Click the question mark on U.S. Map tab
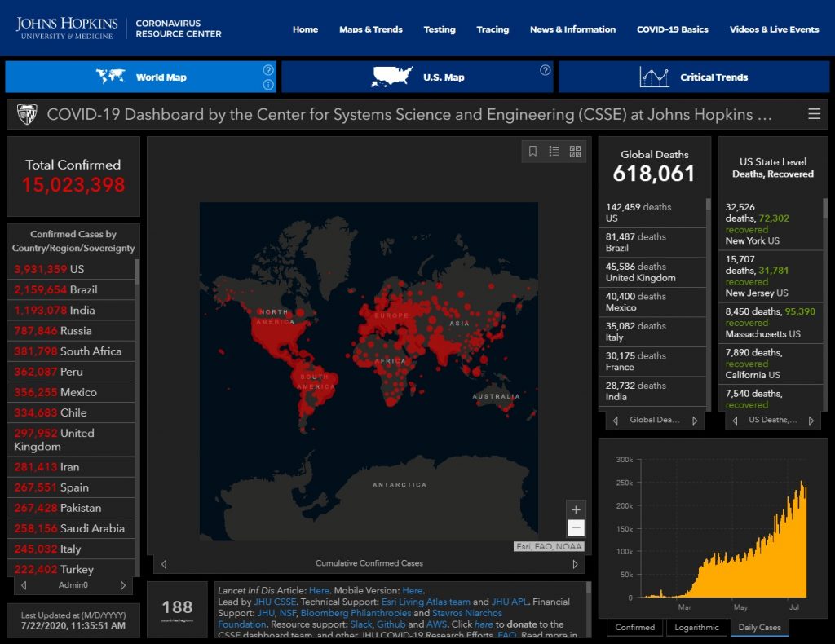The height and width of the screenshot is (644, 835). pyautogui.click(x=546, y=70)
